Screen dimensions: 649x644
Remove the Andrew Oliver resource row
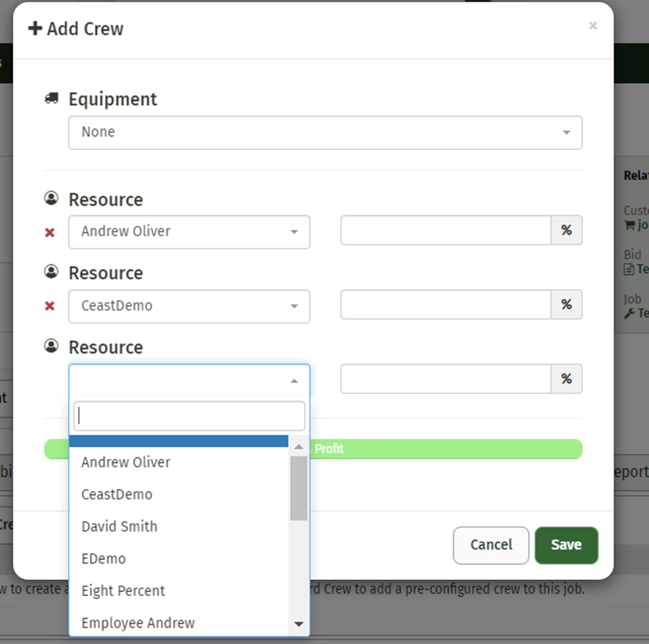pyautogui.click(x=49, y=232)
